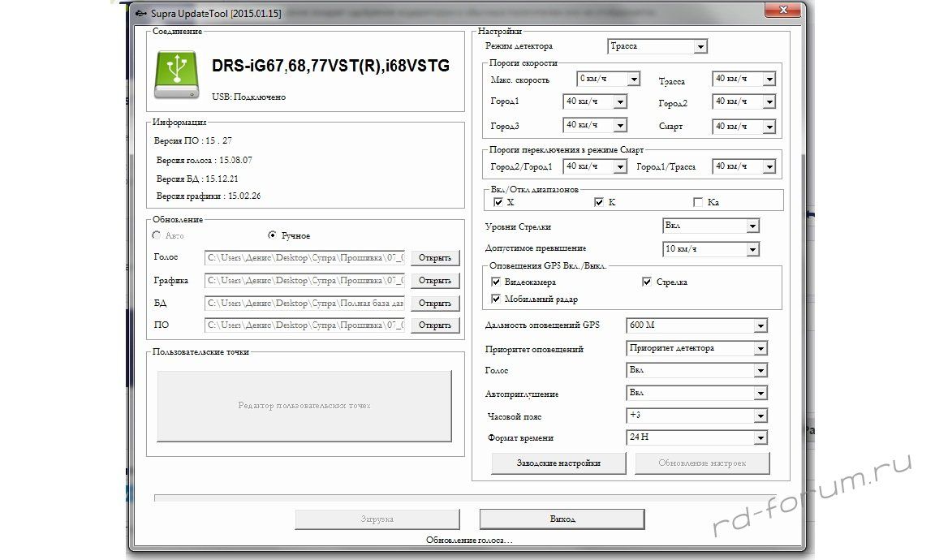Viewport: 935px width, 560px height.
Task: Open the Голос Вкл dropdown in settings
Action: 696,370
